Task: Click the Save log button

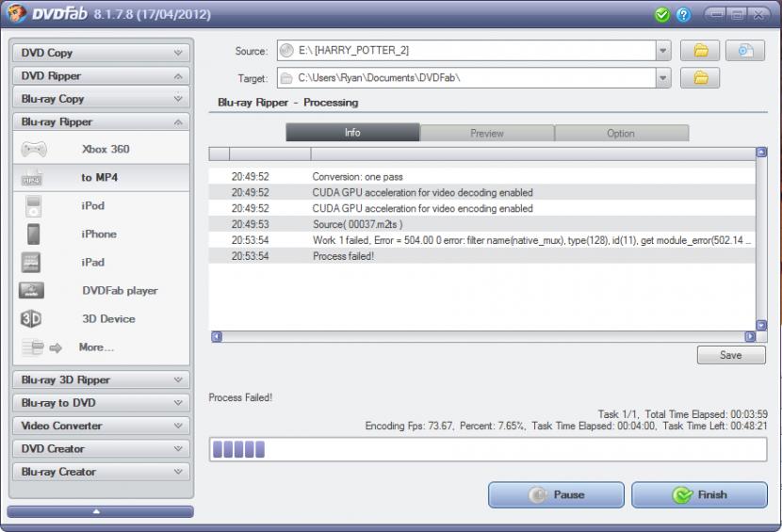Action: point(730,355)
